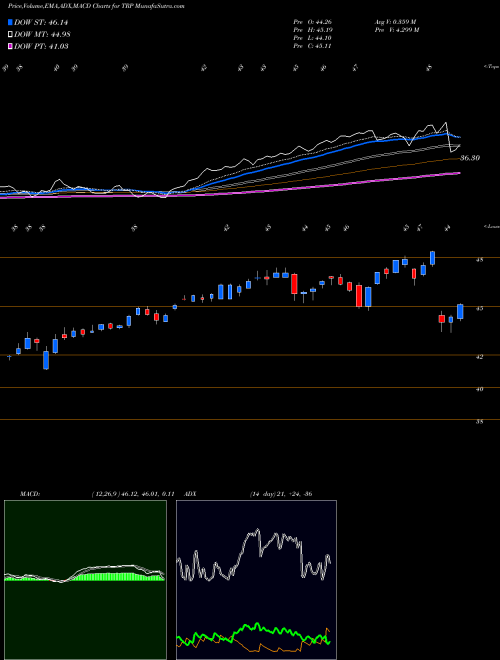The image size is (500, 660).
Task: Click the magenta DOW PT legend swatch
Action: point(10,46)
